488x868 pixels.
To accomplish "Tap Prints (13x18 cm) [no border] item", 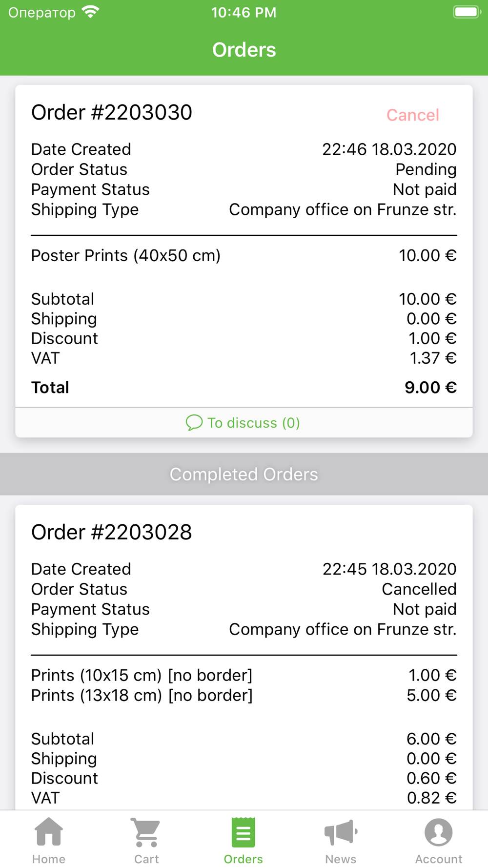I will [x=142, y=695].
